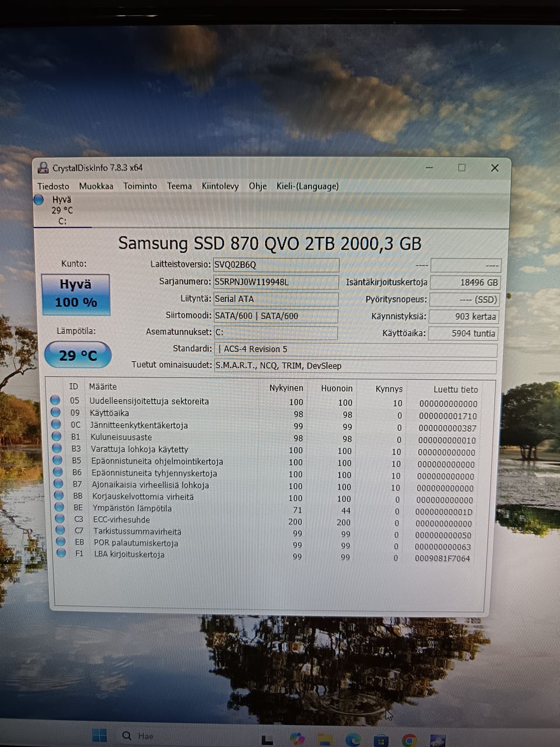
Task: Open File Explorer from the taskbar
Action: coord(325,739)
